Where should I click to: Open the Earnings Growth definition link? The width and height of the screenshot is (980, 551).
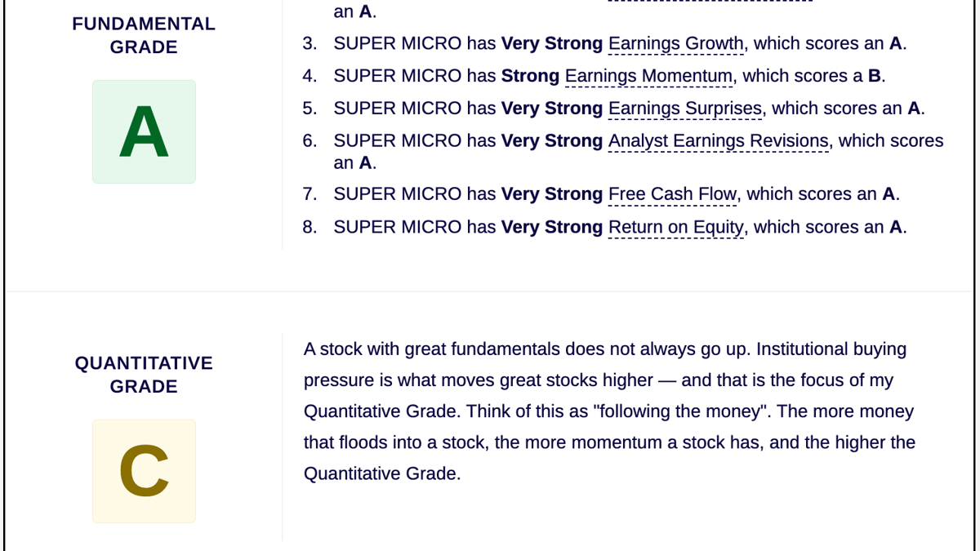click(676, 43)
